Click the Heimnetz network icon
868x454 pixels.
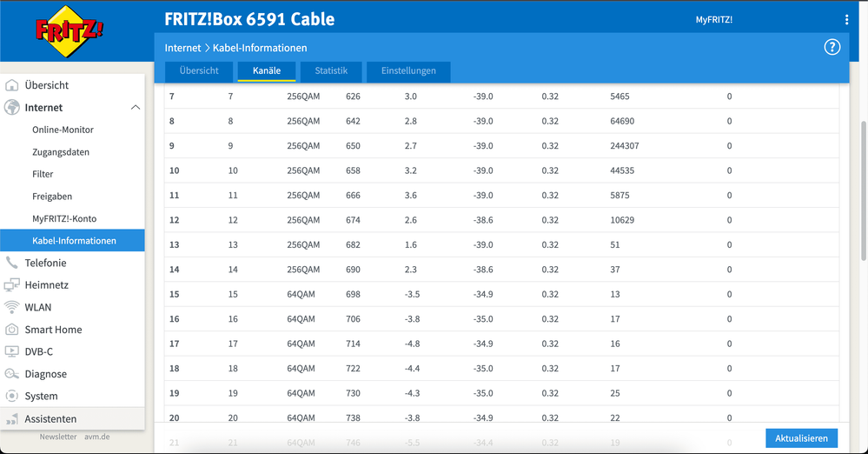point(12,285)
